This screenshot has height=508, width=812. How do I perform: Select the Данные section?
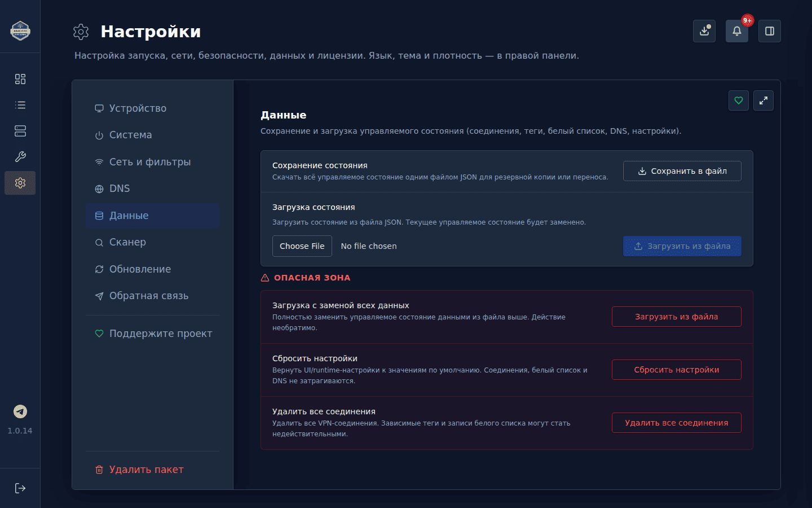152,216
